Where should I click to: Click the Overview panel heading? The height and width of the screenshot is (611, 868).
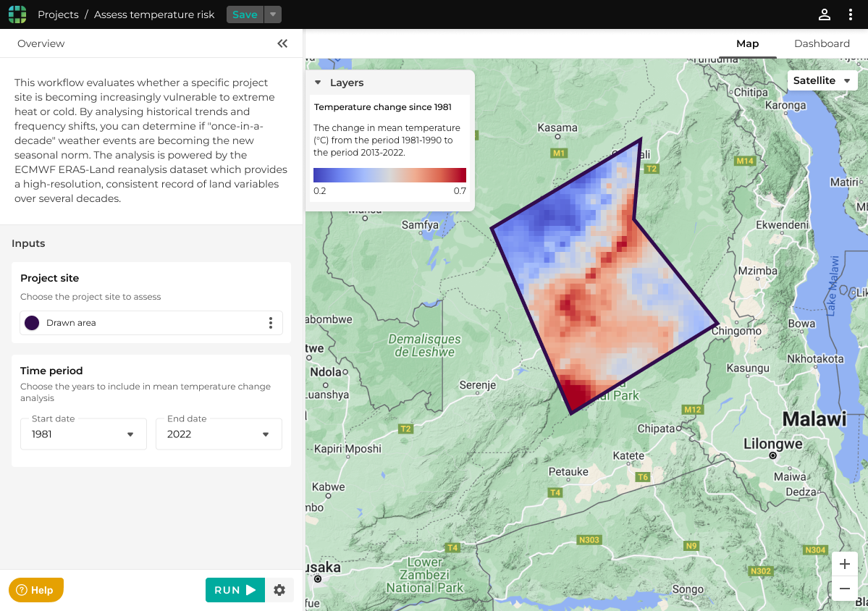[x=41, y=43]
